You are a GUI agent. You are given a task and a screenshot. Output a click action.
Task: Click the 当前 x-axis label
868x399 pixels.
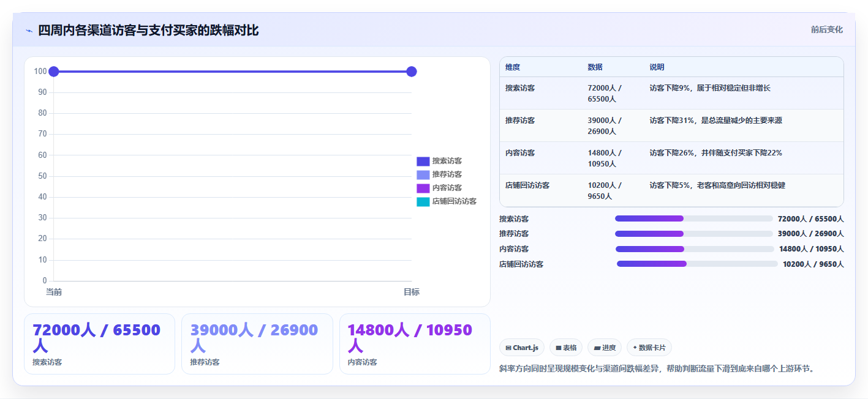click(x=54, y=293)
